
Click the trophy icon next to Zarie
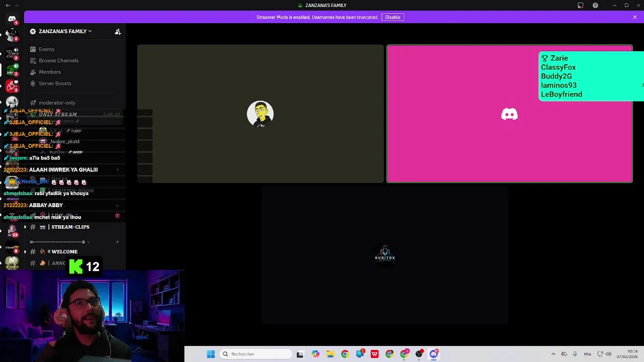point(544,58)
